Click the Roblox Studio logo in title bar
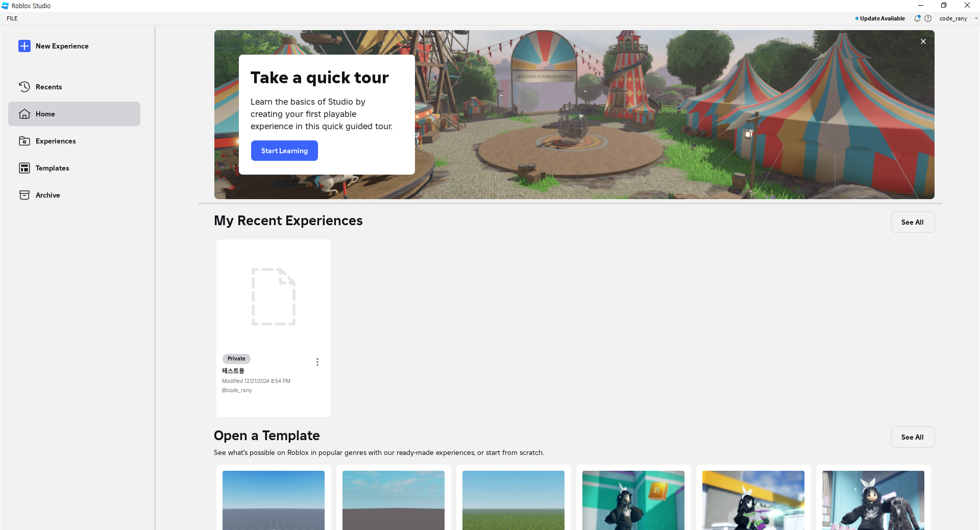The height and width of the screenshot is (530, 980). click(x=5, y=6)
